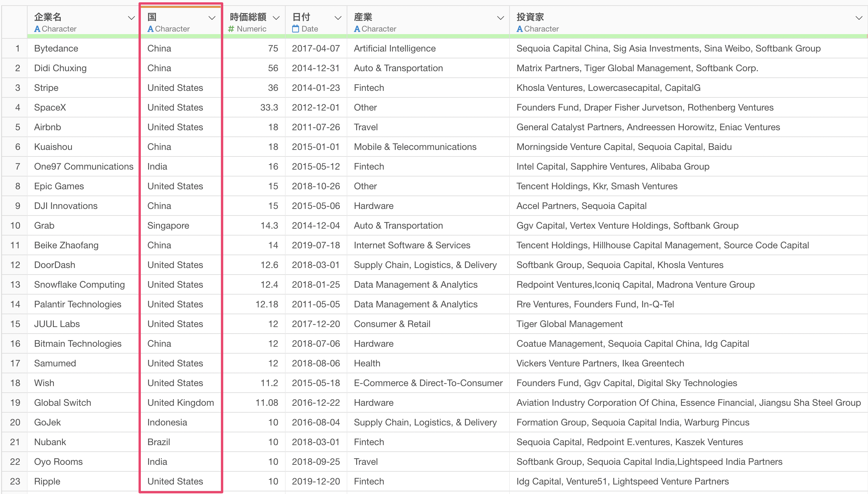Image resolution: width=868 pixels, height=494 pixels.
Task: Click the Didi Chuxing cell
Action: coord(83,68)
